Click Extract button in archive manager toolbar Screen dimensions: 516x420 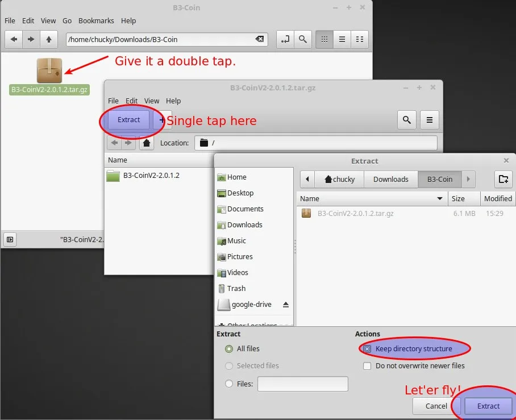pyautogui.click(x=128, y=120)
